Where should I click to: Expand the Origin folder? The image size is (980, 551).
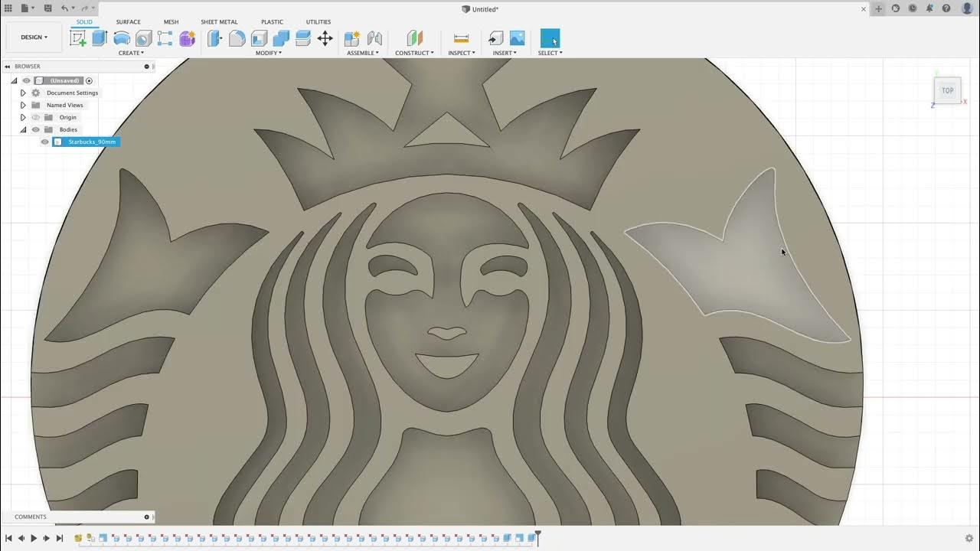[23, 117]
